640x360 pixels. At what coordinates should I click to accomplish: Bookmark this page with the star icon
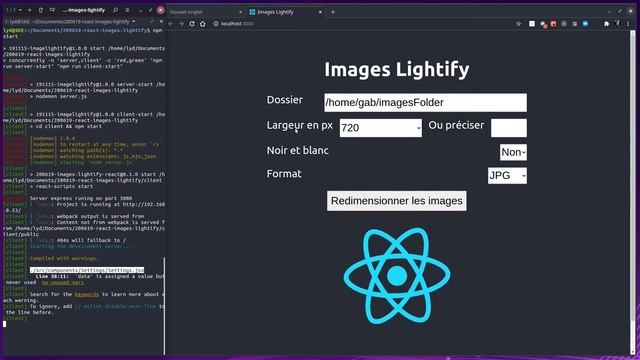[519, 24]
